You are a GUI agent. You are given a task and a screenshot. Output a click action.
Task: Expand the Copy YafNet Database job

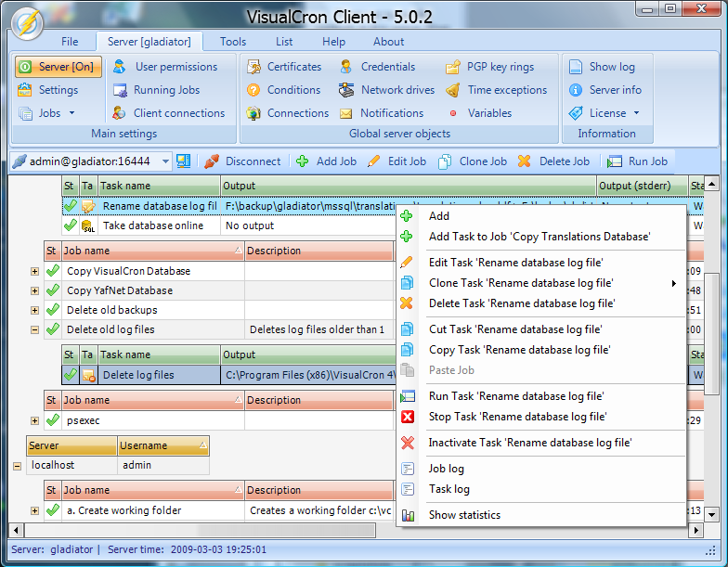[x=35, y=291]
